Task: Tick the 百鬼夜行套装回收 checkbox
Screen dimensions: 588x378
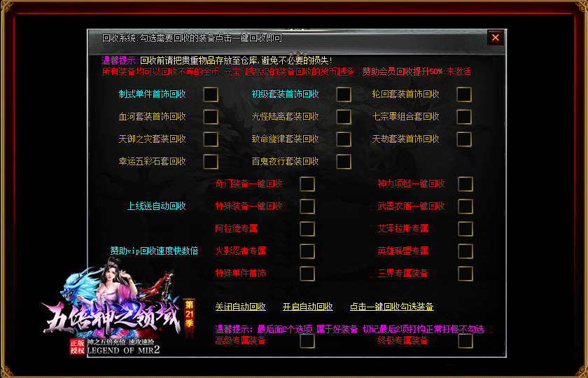Action: (x=344, y=162)
